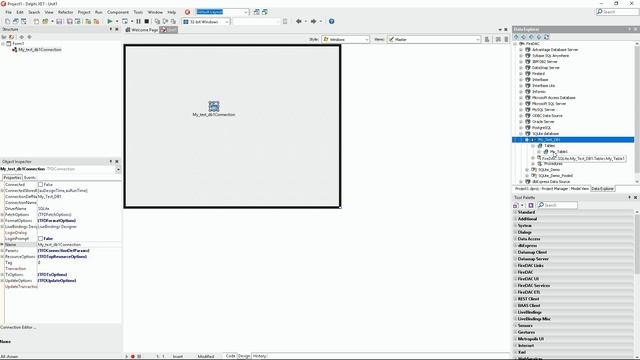Expand the Params property

2,251
